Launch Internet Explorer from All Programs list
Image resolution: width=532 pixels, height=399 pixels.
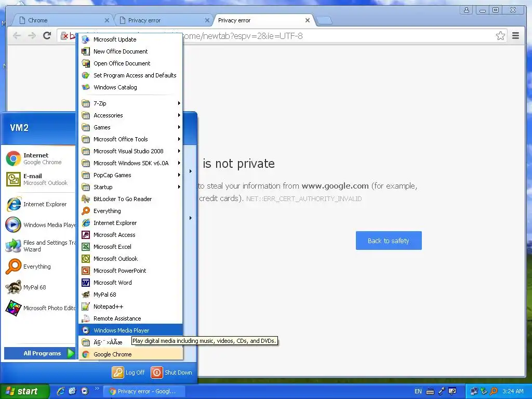(x=130, y=222)
